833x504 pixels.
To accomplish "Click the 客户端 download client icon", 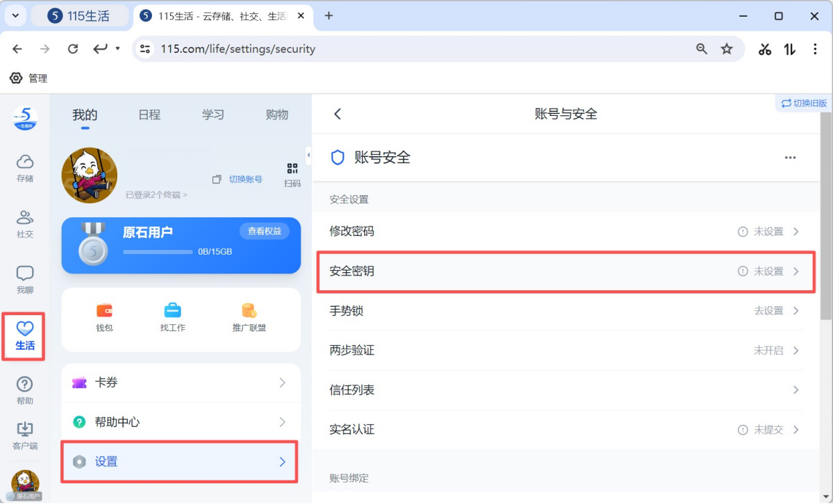I will [25, 435].
